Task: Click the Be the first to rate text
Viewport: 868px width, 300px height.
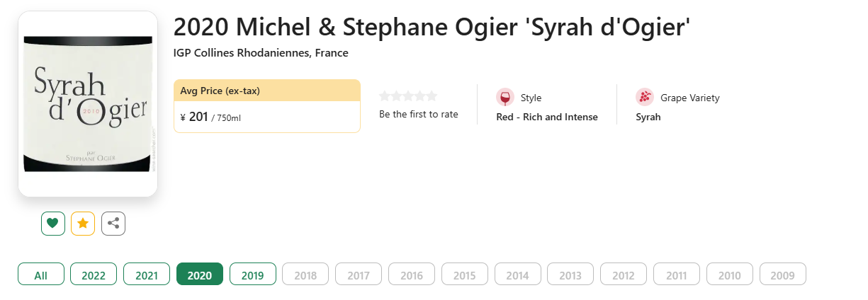Action: (419, 114)
